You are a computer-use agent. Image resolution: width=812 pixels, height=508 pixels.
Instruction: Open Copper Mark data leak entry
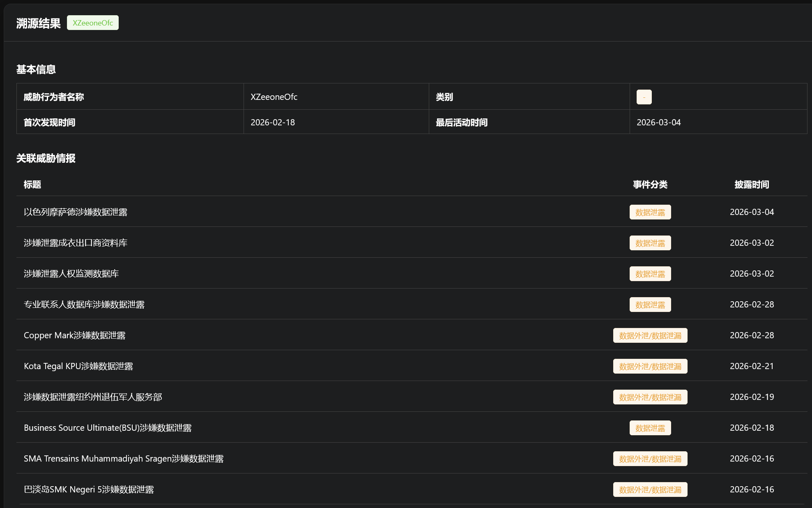click(74, 335)
